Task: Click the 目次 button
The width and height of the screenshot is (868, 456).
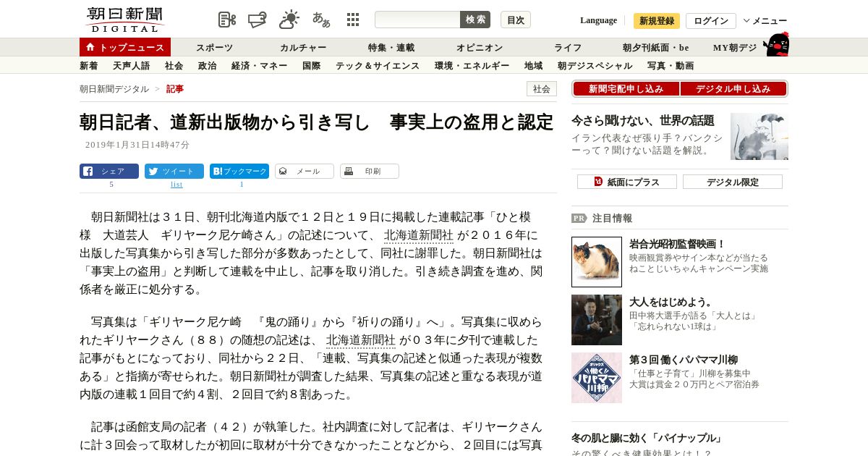Action: coord(516,20)
